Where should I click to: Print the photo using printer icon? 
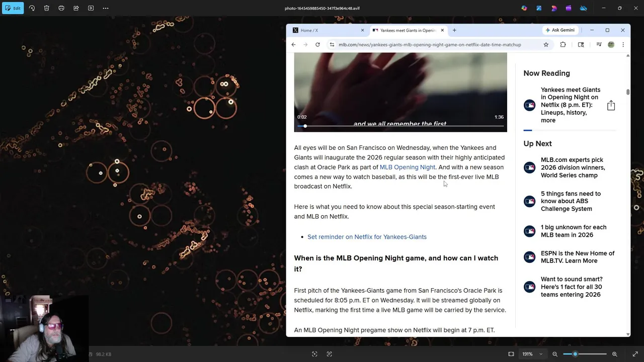(x=61, y=8)
